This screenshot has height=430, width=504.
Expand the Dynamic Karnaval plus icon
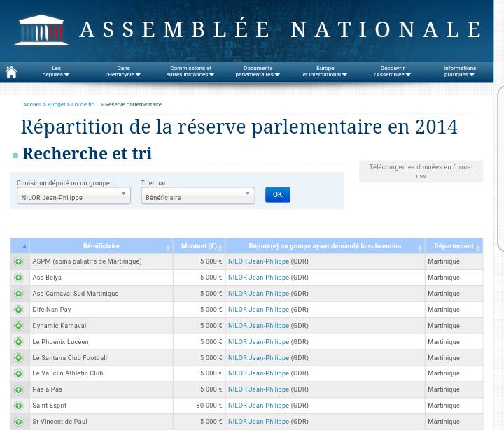pyautogui.click(x=19, y=326)
